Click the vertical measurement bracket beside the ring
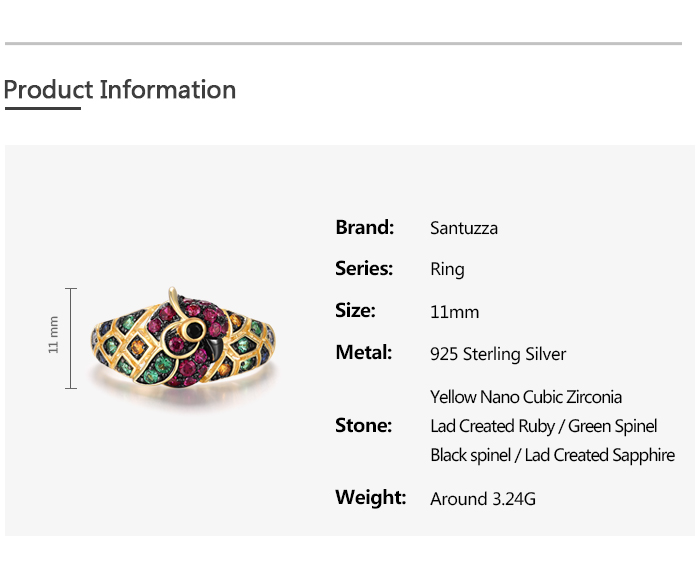The height and width of the screenshot is (588, 700). [71, 338]
